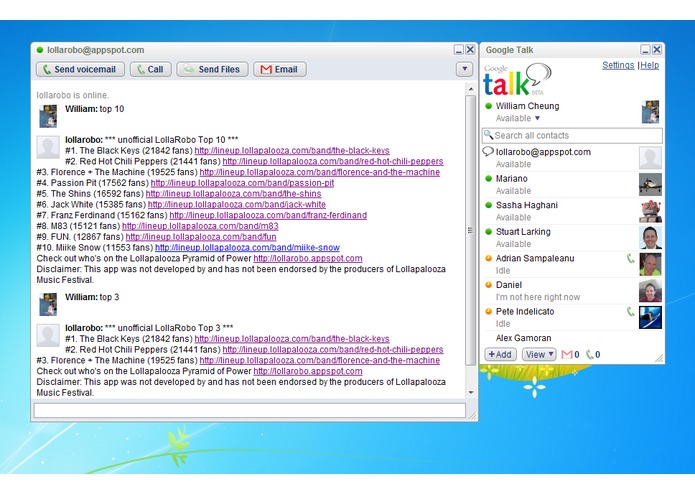Click green status dot next to William Cheung

[488, 106]
